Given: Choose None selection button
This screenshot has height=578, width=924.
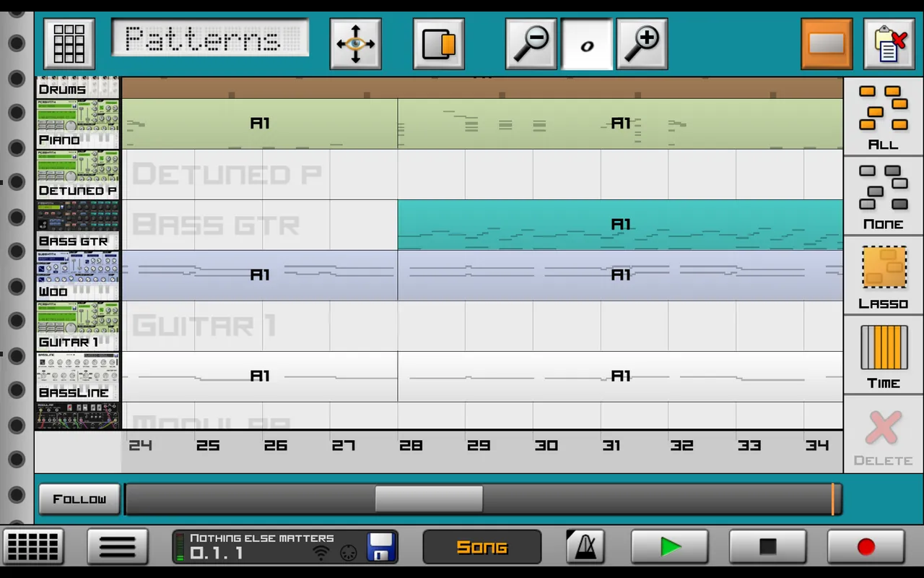Looking at the screenshot, I should (x=884, y=196).
